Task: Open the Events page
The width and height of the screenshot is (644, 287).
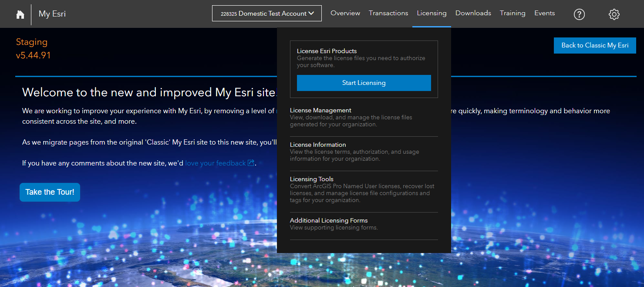Action: [x=544, y=13]
